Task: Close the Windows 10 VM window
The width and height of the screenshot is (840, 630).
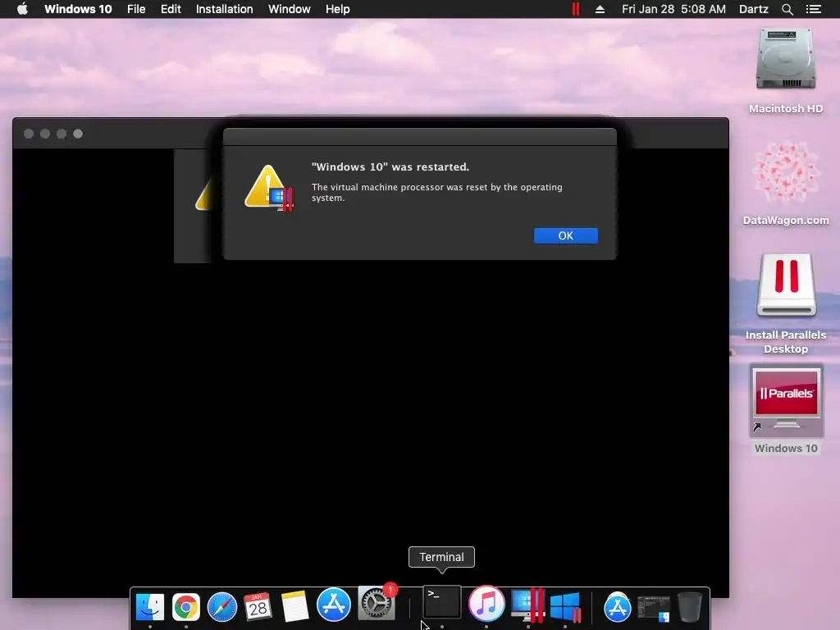Action: pos(29,134)
